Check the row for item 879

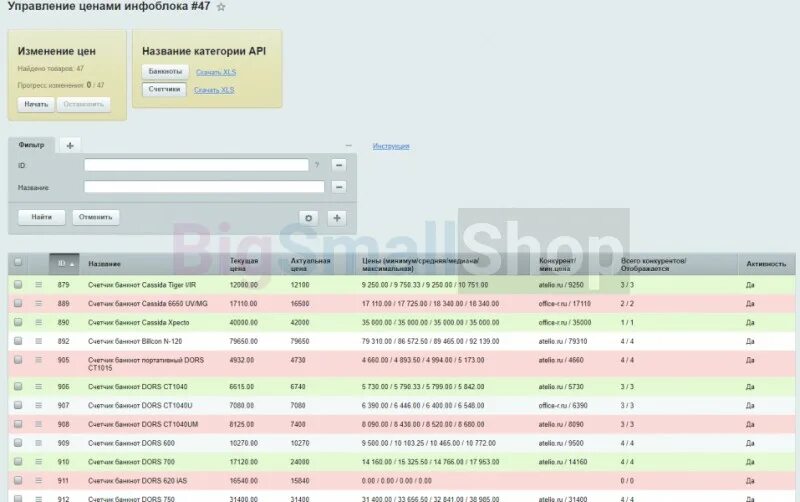[x=18, y=285]
